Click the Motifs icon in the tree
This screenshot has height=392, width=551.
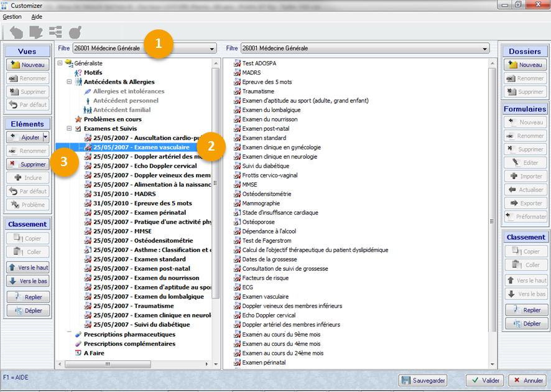pos(78,73)
